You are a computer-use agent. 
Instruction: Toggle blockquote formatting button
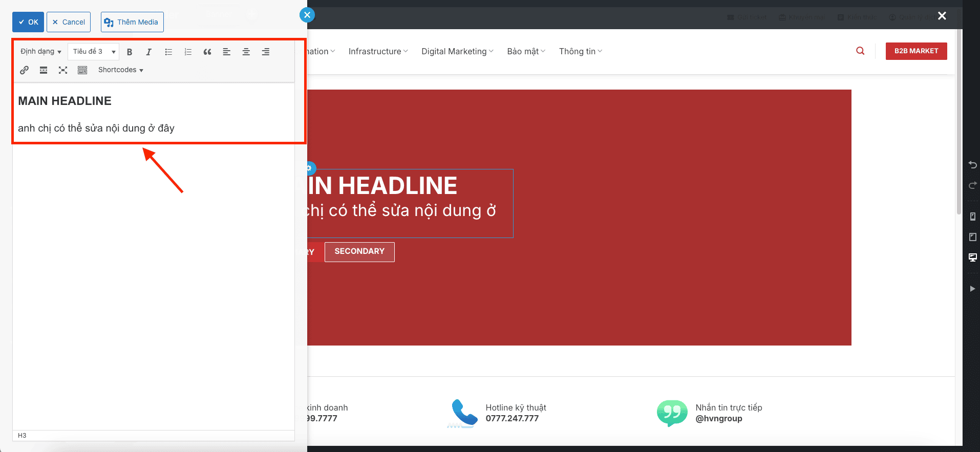click(207, 52)
